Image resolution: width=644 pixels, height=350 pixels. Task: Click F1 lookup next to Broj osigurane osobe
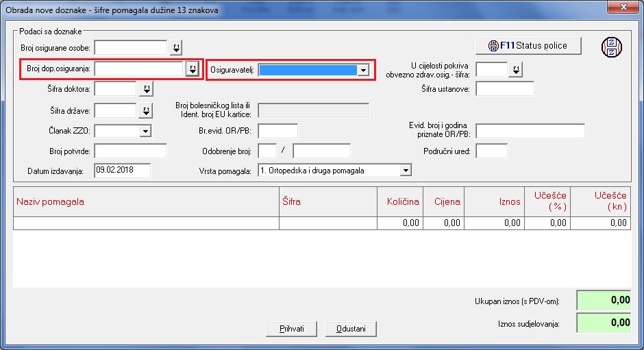point(176,48)
